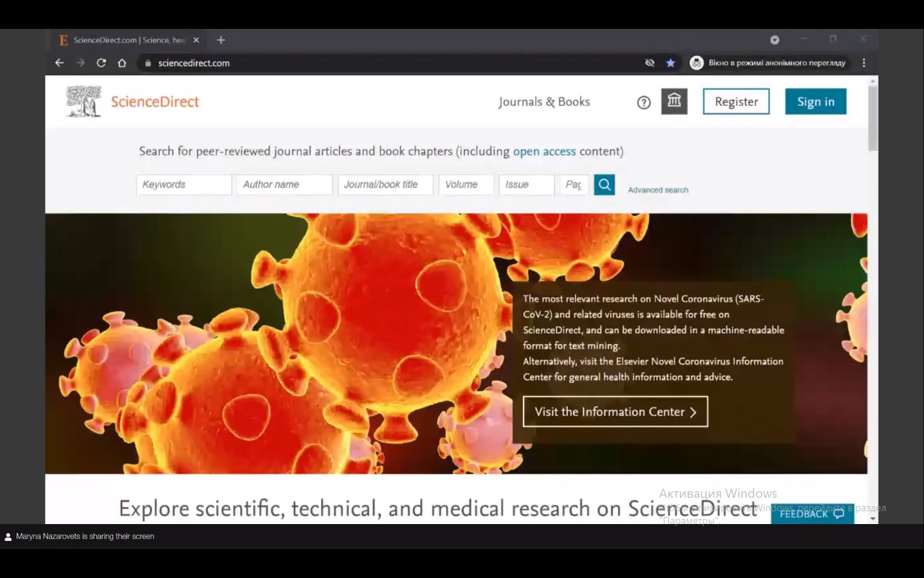Click the Chrome tab search dropdown icon
Viewport: 924px width, 578px height.
click(x=774, y=40)
